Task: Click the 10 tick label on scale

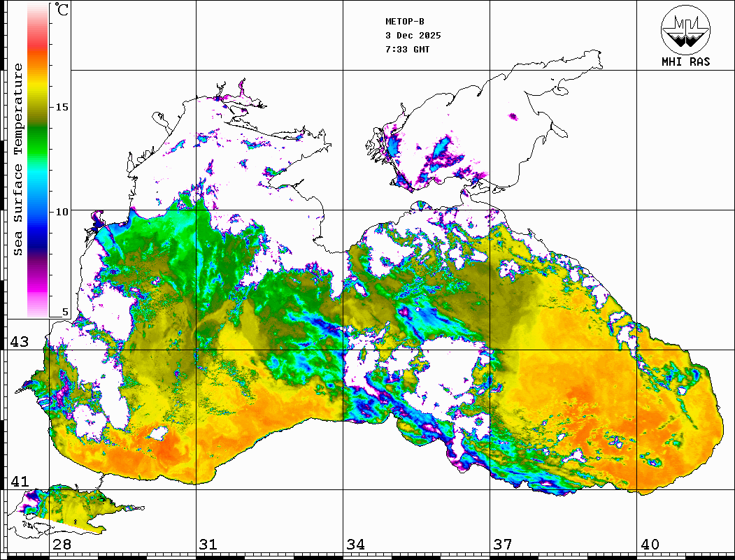Action: tap(62, 212)
